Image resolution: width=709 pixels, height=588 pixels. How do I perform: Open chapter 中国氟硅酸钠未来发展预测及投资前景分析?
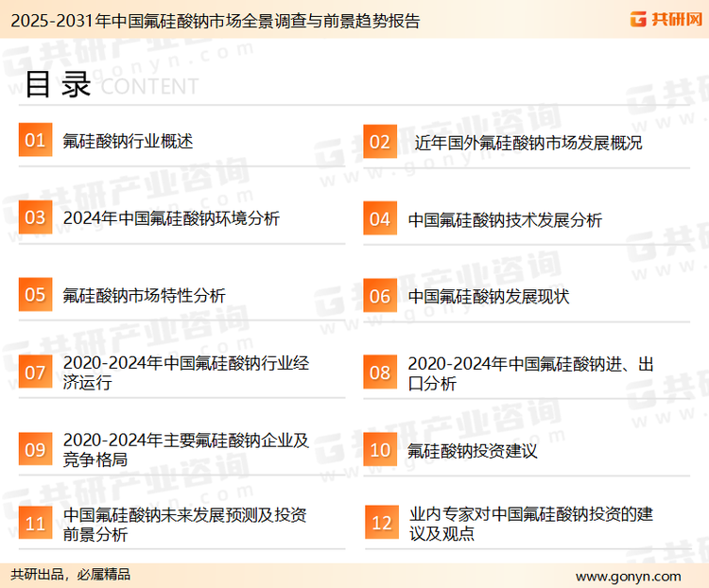[x=185, y=525]
